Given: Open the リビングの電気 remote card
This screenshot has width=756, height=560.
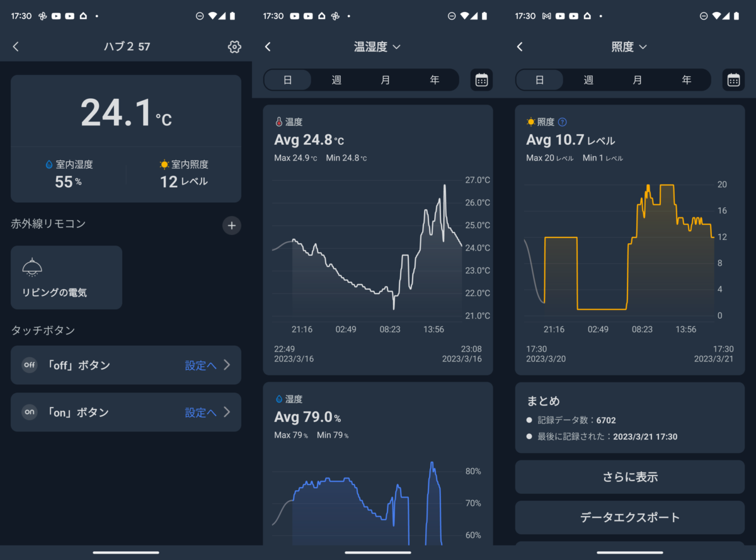Looking at the screenshot, I should [66, 277].
